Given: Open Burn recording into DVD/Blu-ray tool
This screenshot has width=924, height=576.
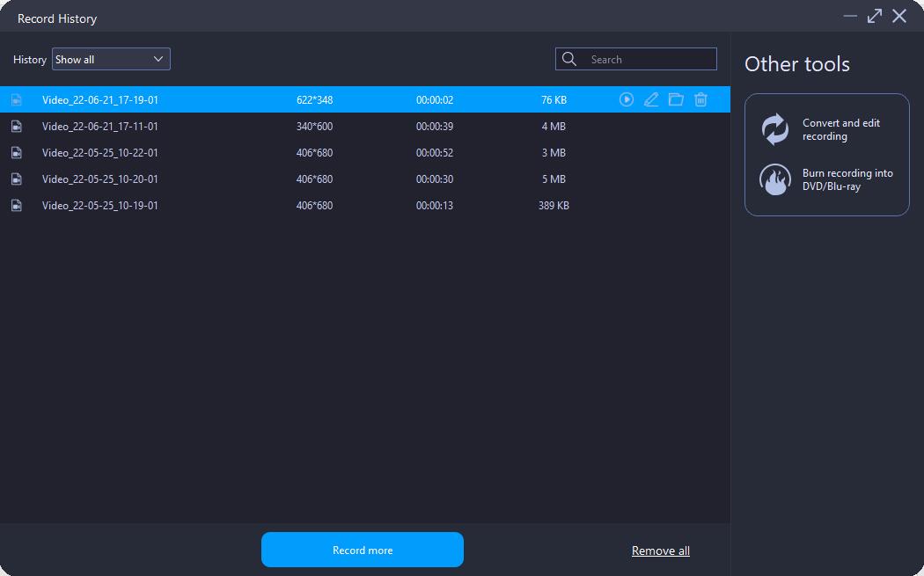Looking at the screenshot, I should click(x=847, y=180).
